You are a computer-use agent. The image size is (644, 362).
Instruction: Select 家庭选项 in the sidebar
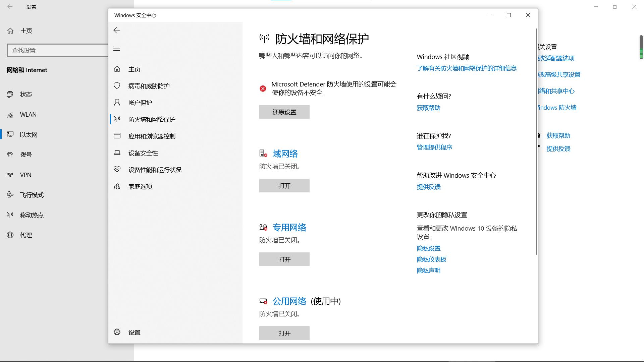tap(140, 186)
